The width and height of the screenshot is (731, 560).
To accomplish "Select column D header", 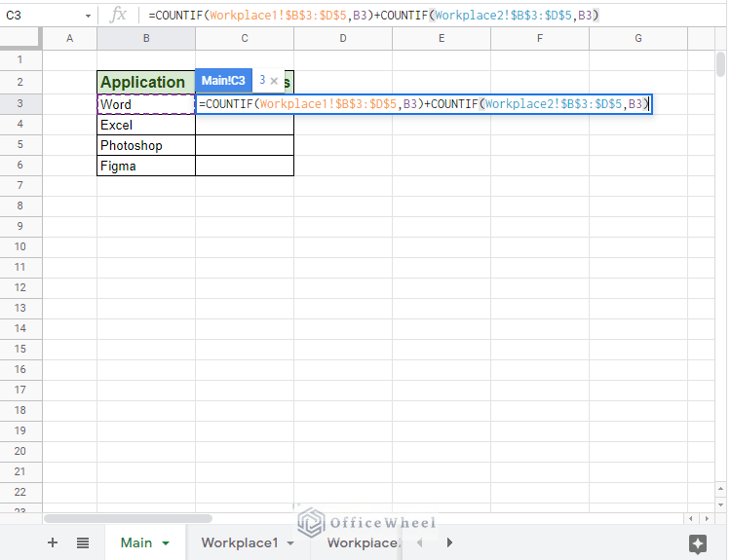I will point(343,38).
